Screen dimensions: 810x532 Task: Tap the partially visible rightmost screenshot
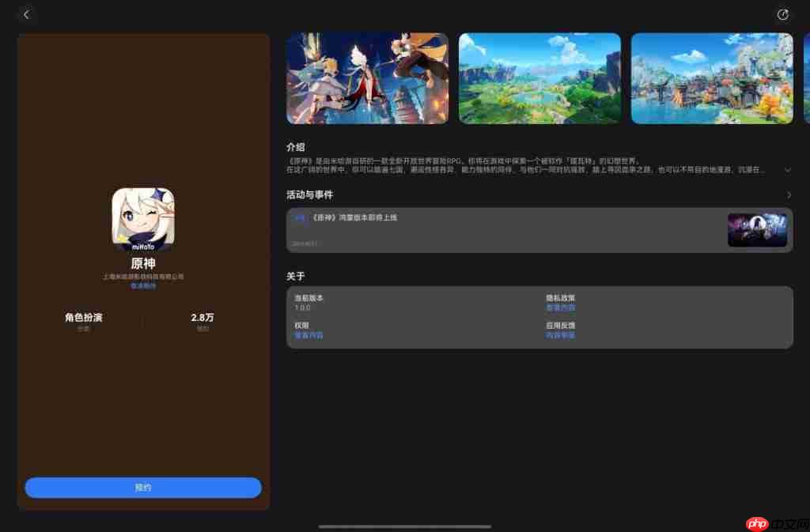pyautogui.click(x=806, y=77)
